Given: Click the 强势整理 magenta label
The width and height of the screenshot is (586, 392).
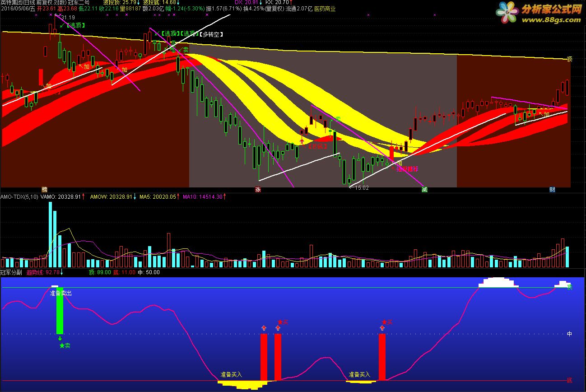Looking at the screenshot, I should [x=407, y=169].
